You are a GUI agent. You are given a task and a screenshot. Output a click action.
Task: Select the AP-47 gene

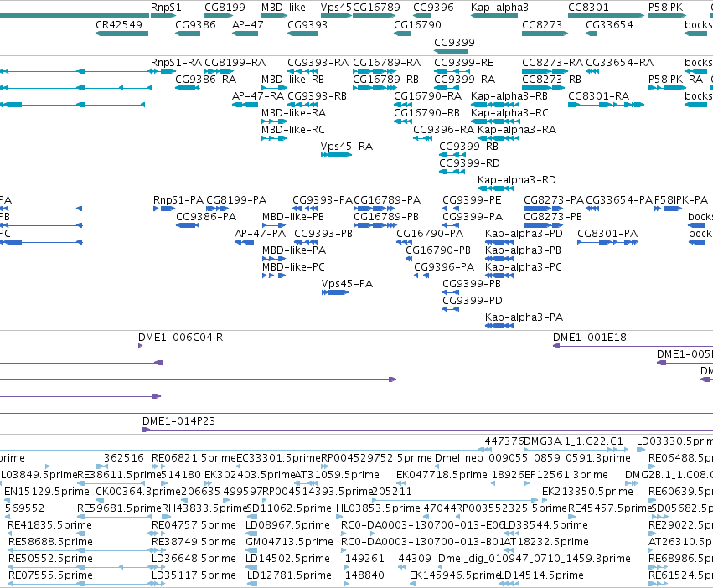coord(245,34)
